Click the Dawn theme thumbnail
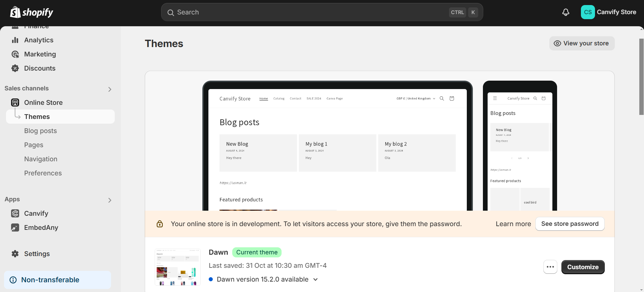The width and height of the screenshot is (644, 292). pos(178,267)
